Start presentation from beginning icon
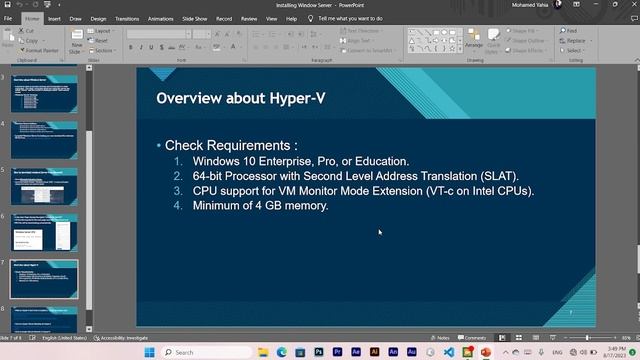The width and height of the screenshot is (640, 360). pos(47,5)
